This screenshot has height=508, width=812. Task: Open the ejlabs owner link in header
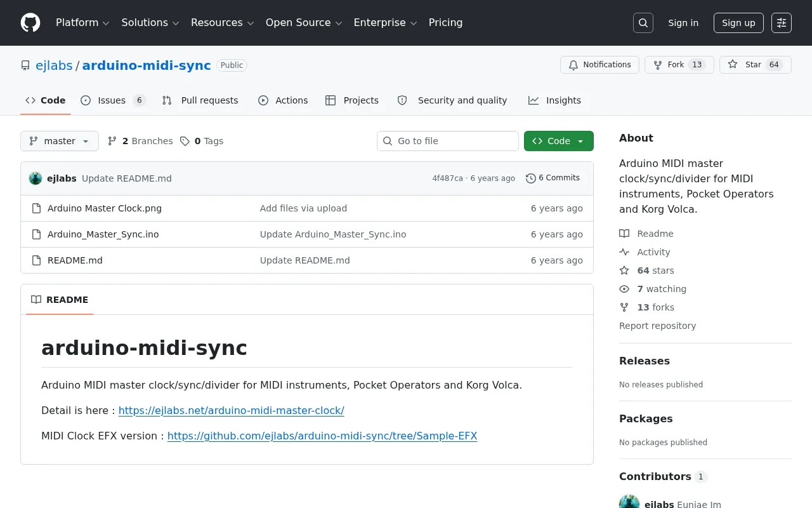point(54,65)
